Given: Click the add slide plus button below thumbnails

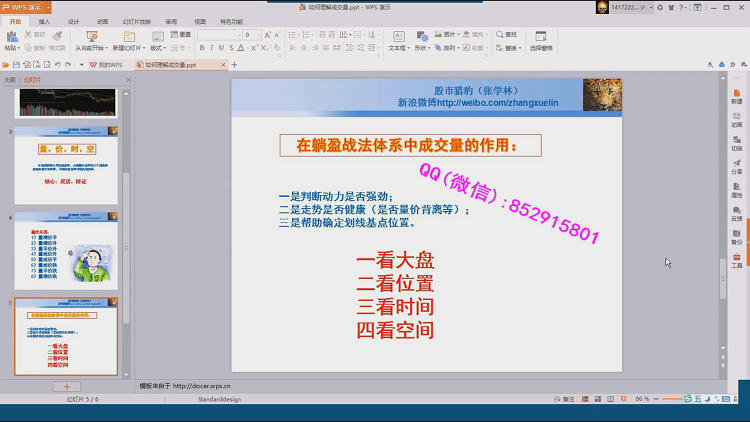Looking at the screenshot, I should point(66,386).
